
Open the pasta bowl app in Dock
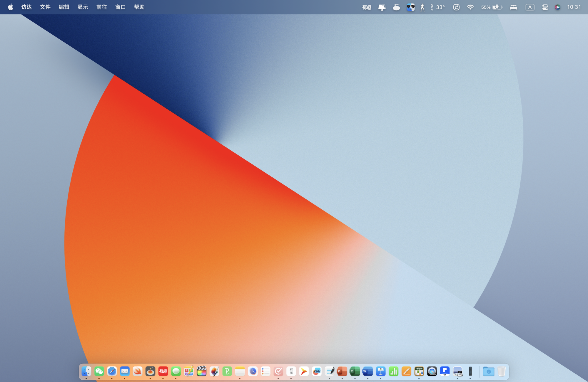click(150, 371)
